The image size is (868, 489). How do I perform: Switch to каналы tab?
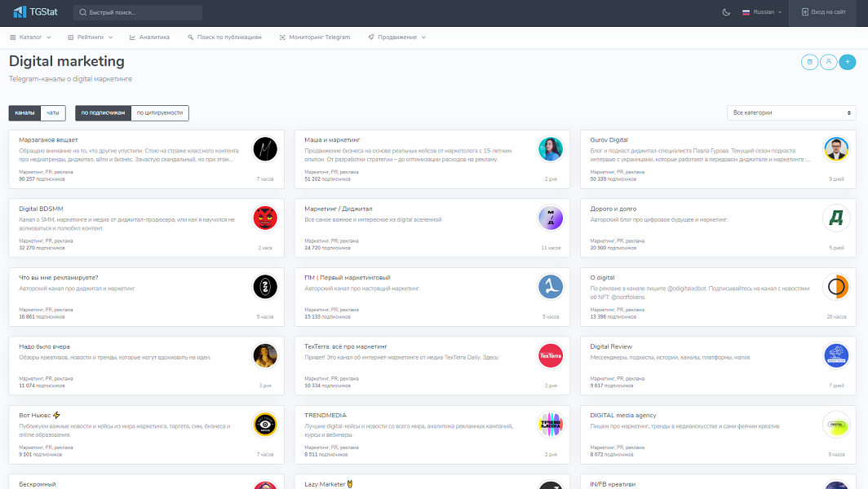pos(24,112)
